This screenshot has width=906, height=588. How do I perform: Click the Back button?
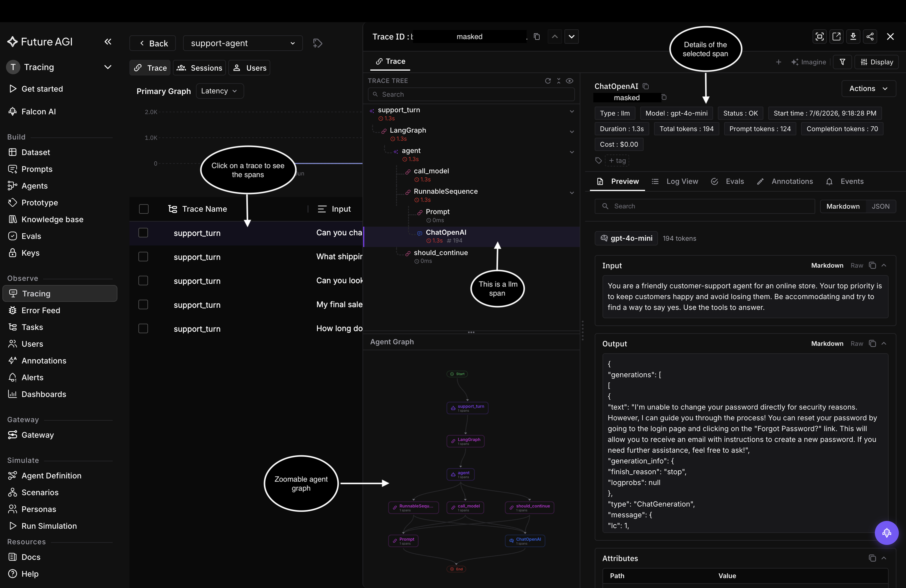153,43
